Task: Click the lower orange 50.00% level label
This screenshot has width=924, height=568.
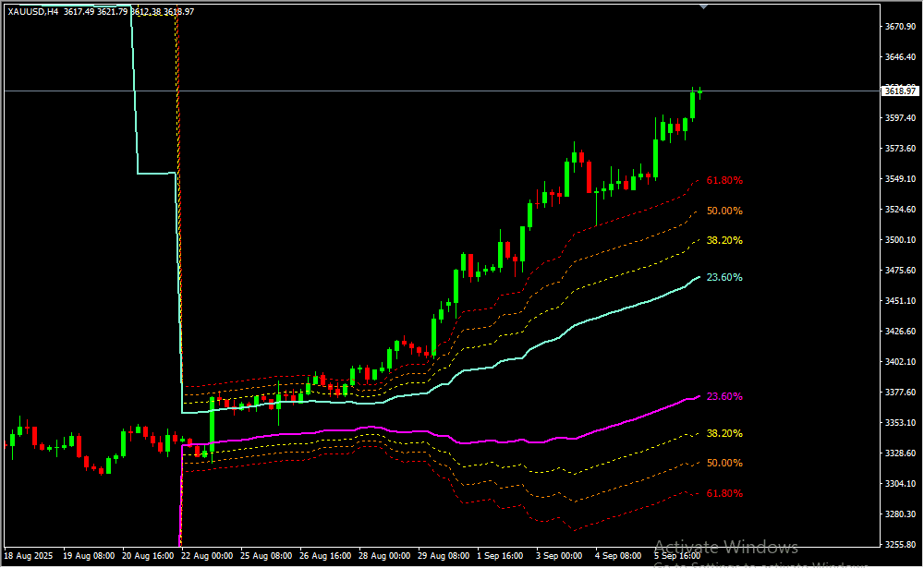Action: tap(723, 463)
